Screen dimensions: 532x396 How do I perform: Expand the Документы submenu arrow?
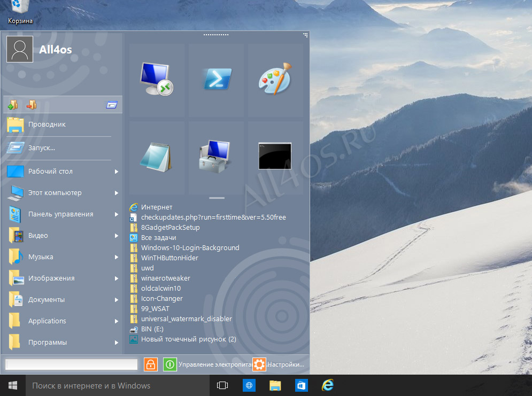click(117, 300)
